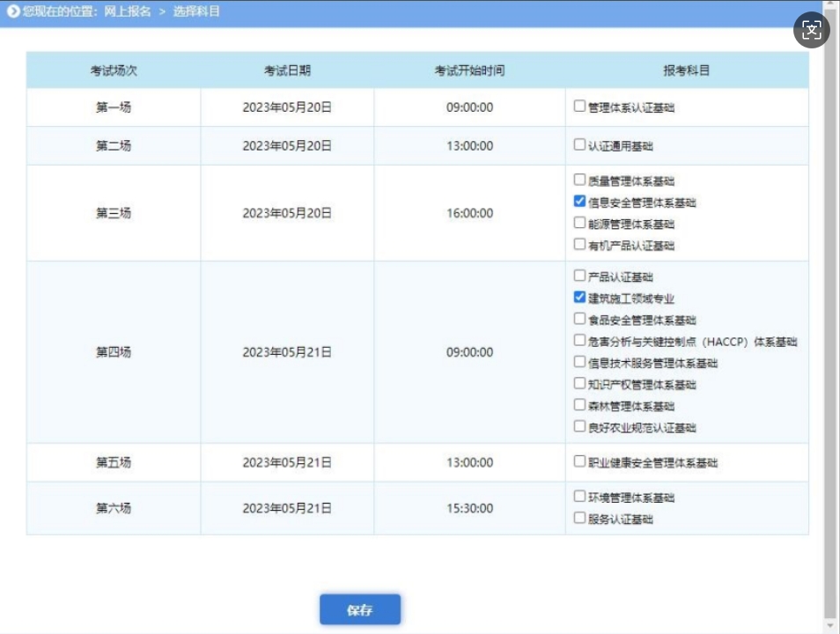Click the scrollbar down arrow
Viewport: 840px width, 634px height.
pos(831,625)
